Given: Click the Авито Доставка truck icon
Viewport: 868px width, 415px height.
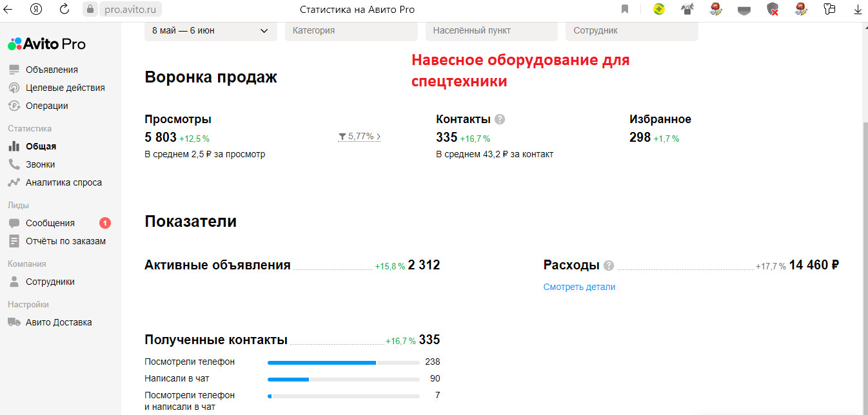Looking at the screenshot, I should [x=14, y=322].
